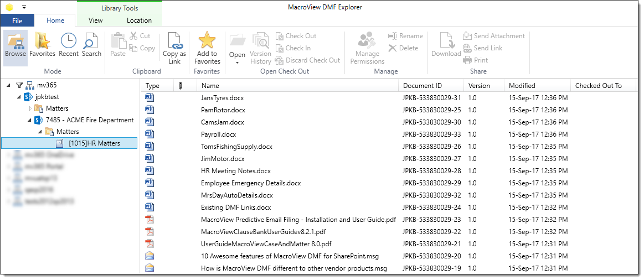Click Discard Check Out
644x280 pixels.
pos(308,60)
